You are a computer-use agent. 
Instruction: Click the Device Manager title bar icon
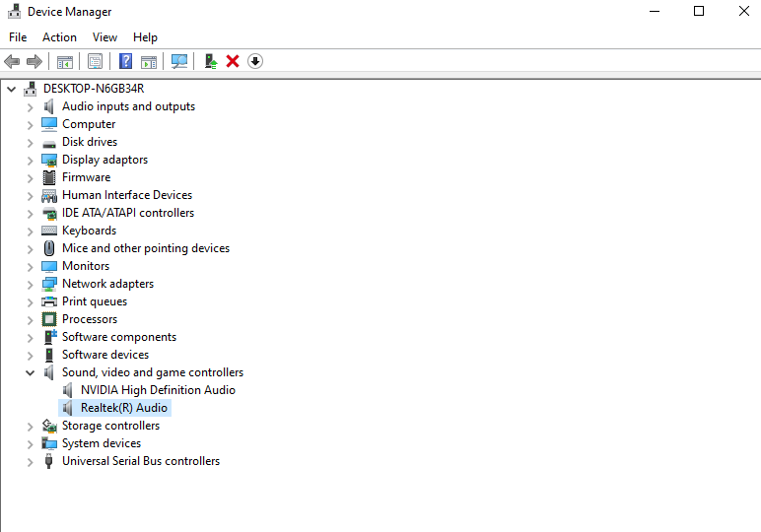coord(15,11)
